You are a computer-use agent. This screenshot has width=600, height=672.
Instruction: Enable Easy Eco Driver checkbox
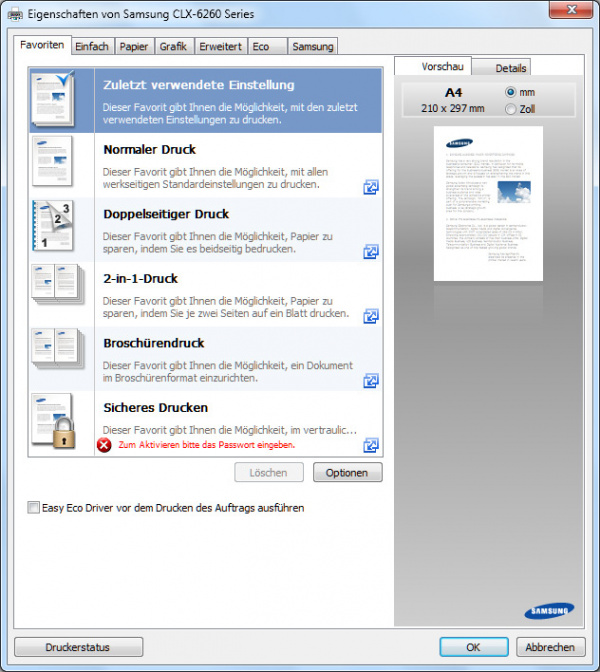pyautogui.click(x=34, y=508)
